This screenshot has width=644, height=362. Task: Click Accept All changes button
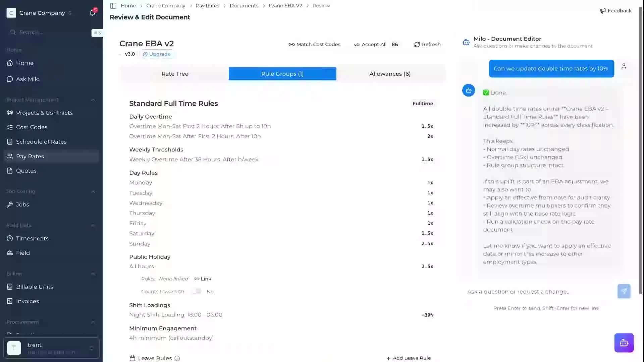coord(370,44)
